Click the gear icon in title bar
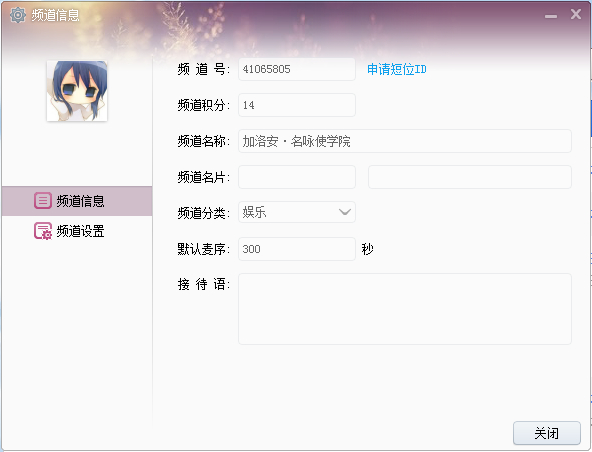This screenshot has width=592, height=452. tap(17, 15)
